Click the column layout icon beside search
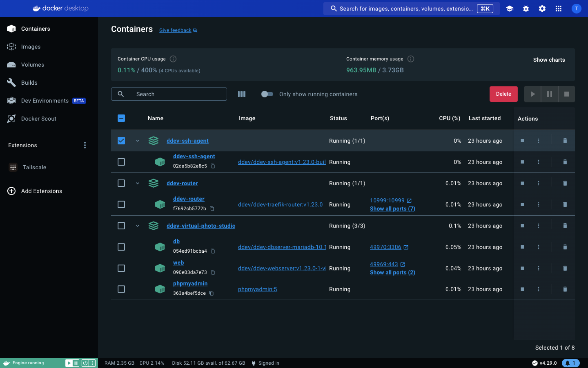Image resolution: width=588 pixels, height=368 pixels. (x=241, y=94)
